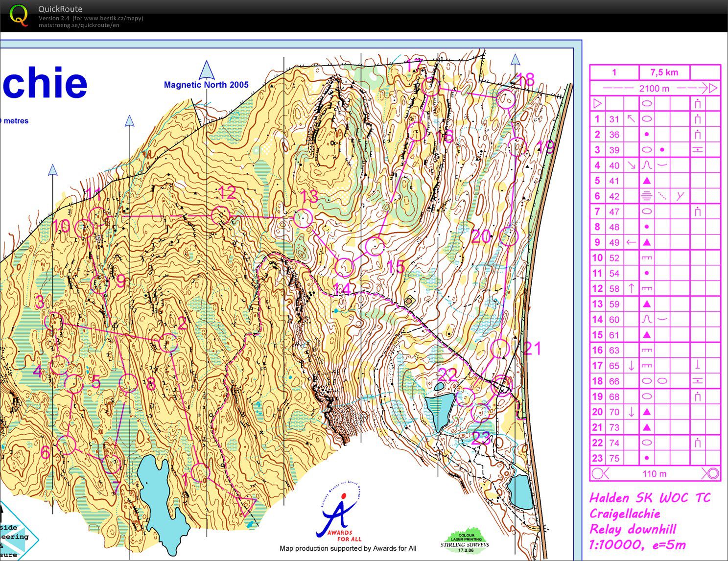Screen dimensions: 728x561
Task: Click Map production supported by Awards for All
Action: [348, 548]
